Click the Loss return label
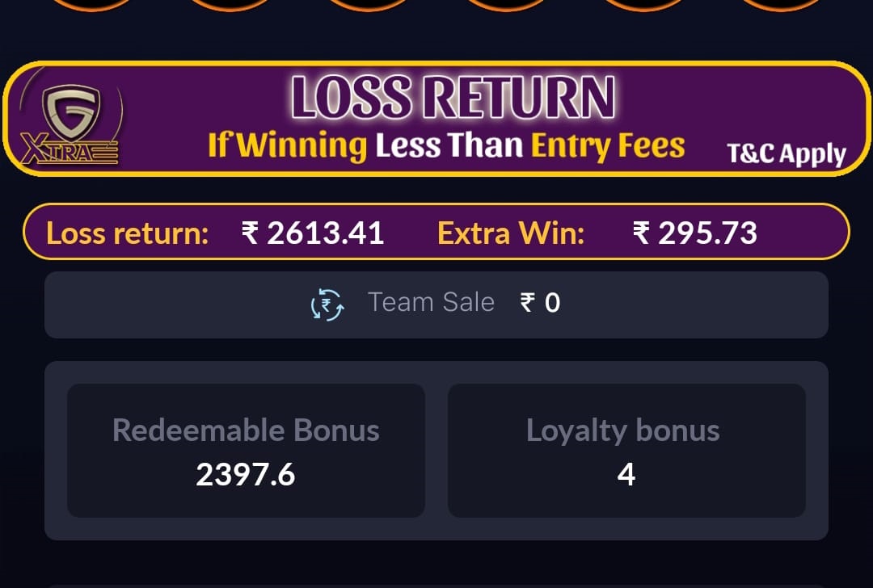Screen dimensions: 873x588 (128, 233)
